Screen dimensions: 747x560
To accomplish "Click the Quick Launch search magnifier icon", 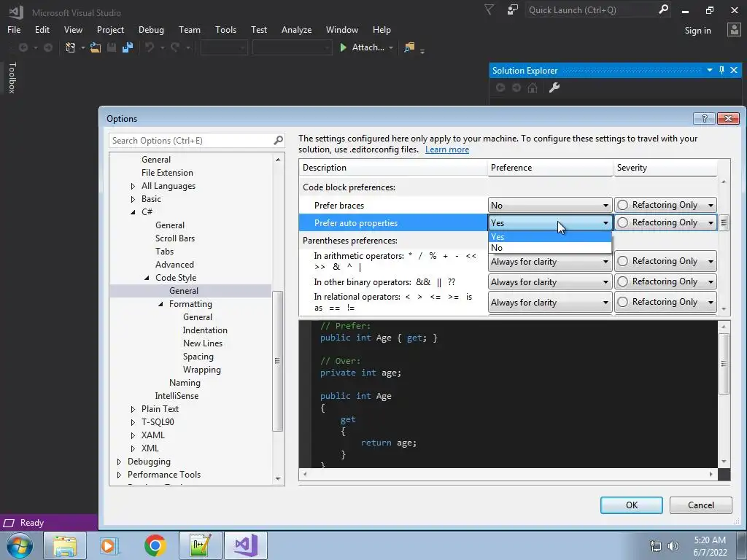I will [663, 9].
